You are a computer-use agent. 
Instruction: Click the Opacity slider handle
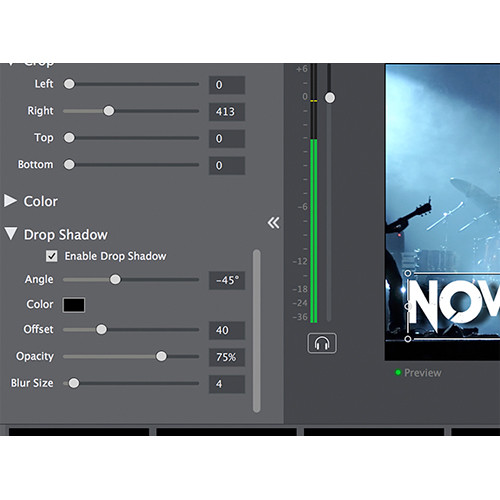(x=161, y=356)
